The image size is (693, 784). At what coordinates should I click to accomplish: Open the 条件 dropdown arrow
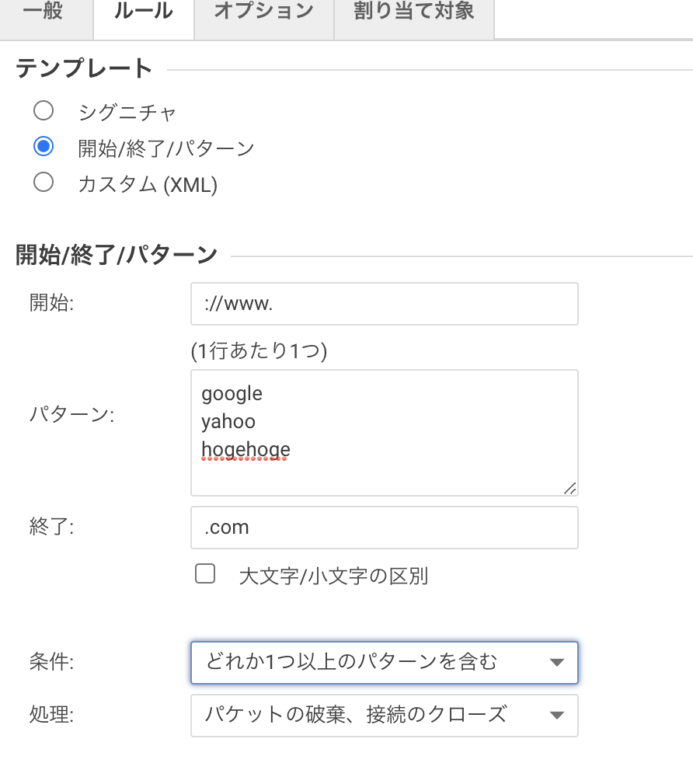point(558,663)
